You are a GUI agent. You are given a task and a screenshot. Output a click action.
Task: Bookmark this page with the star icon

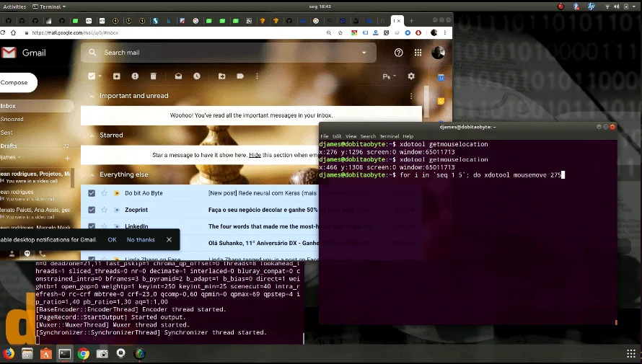340,32
